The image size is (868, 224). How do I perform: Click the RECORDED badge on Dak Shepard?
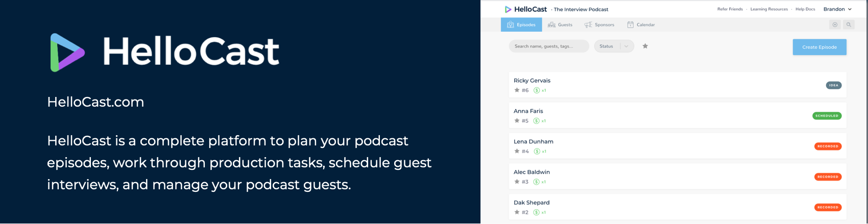click(x=828, y=208)
